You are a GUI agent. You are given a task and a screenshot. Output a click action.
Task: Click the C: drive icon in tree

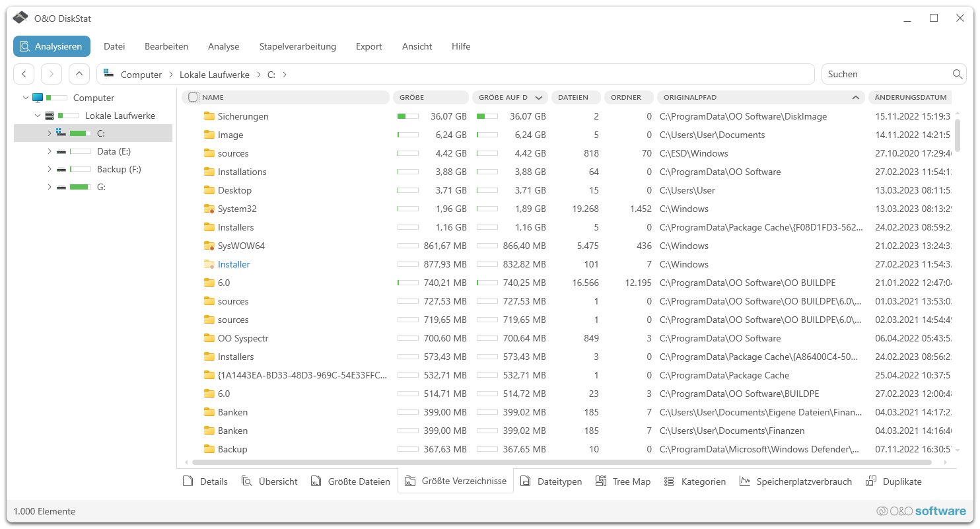click(x=61, y=133)
